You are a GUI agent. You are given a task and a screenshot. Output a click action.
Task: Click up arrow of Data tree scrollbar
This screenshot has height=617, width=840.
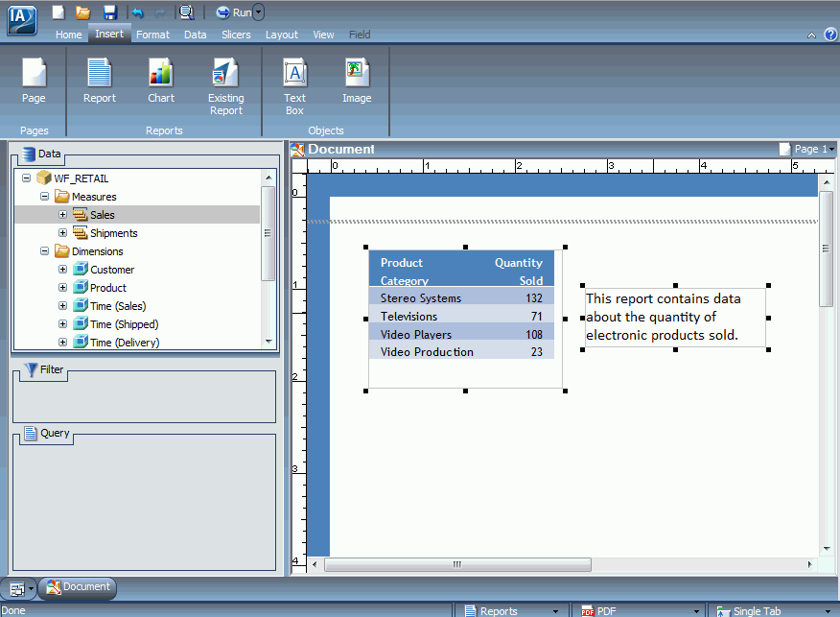[x=268, y=178]
